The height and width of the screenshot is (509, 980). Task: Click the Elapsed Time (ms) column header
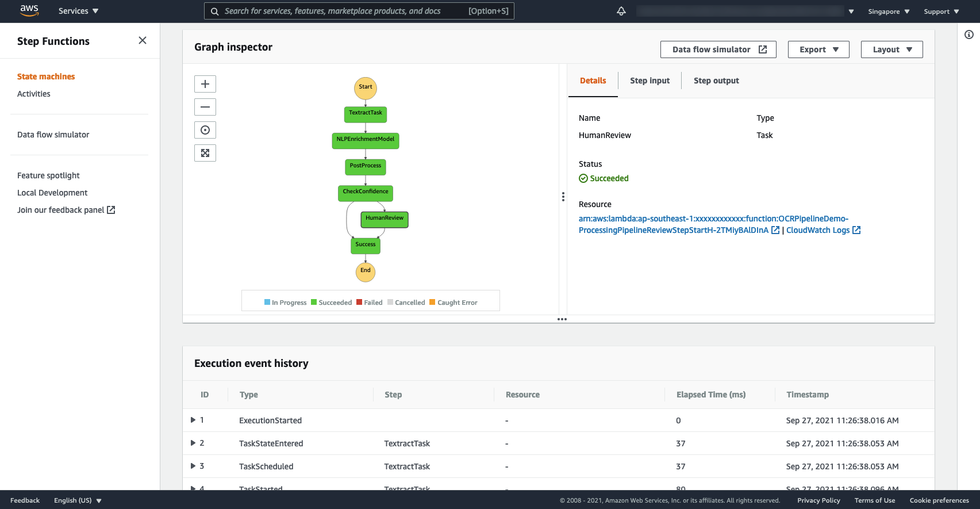click(x=711, y=395)
